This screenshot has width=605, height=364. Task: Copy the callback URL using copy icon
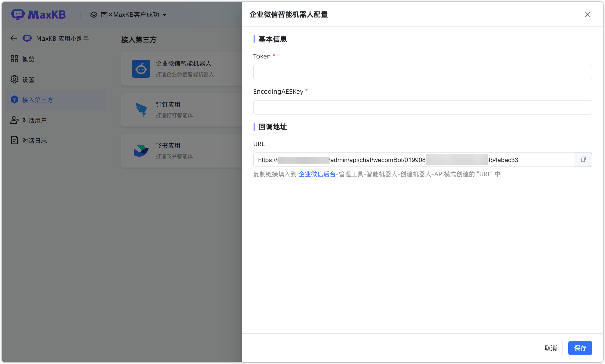click(583, 160)
